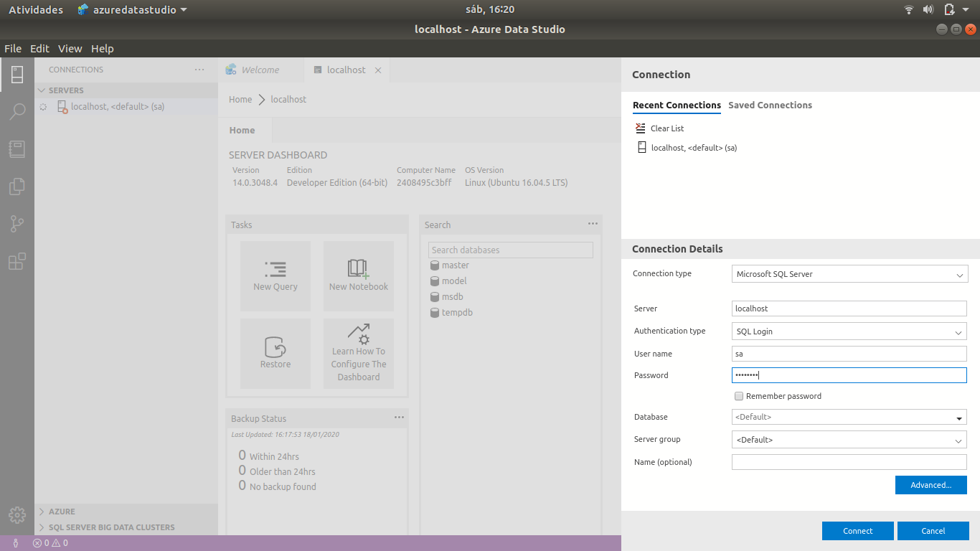Click Atividades in the top bar

click(x=36, y=10)
